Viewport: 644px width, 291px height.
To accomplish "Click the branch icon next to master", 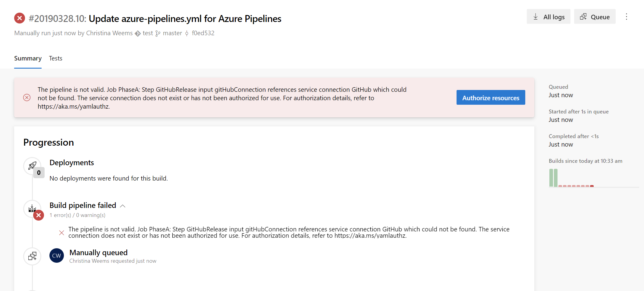I will point(158,33).
